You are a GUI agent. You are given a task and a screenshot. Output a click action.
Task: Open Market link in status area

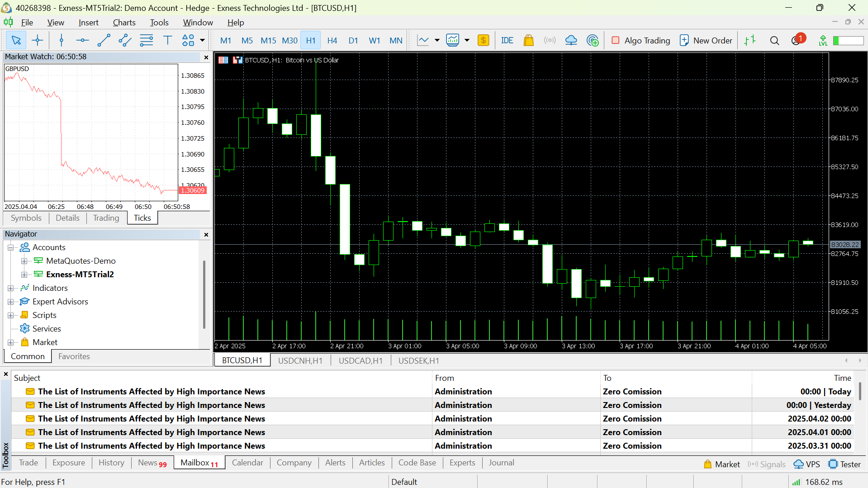point(722,464)
